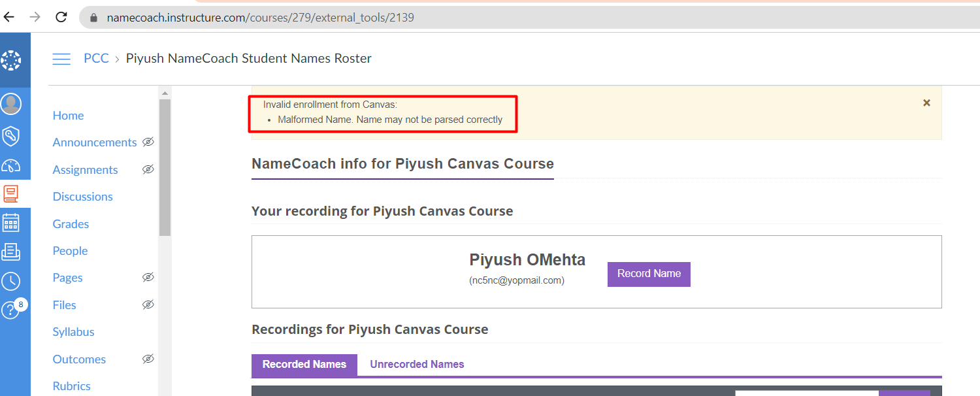Select the Courses book icon
Screen dimensions: 980x396
[x=11, y=194]
